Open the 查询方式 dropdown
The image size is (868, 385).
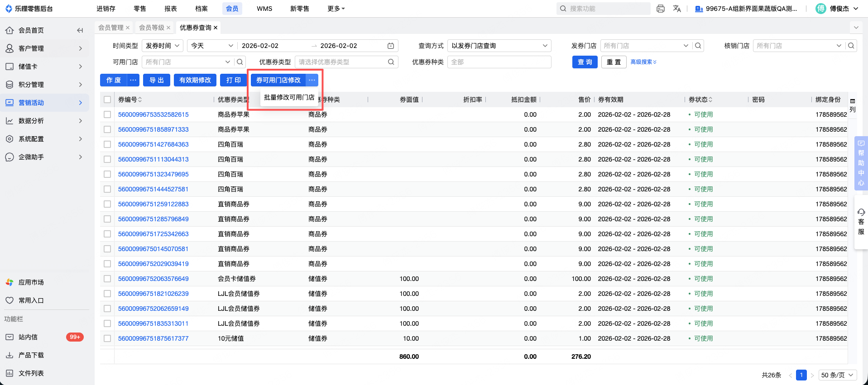point(499,46)
